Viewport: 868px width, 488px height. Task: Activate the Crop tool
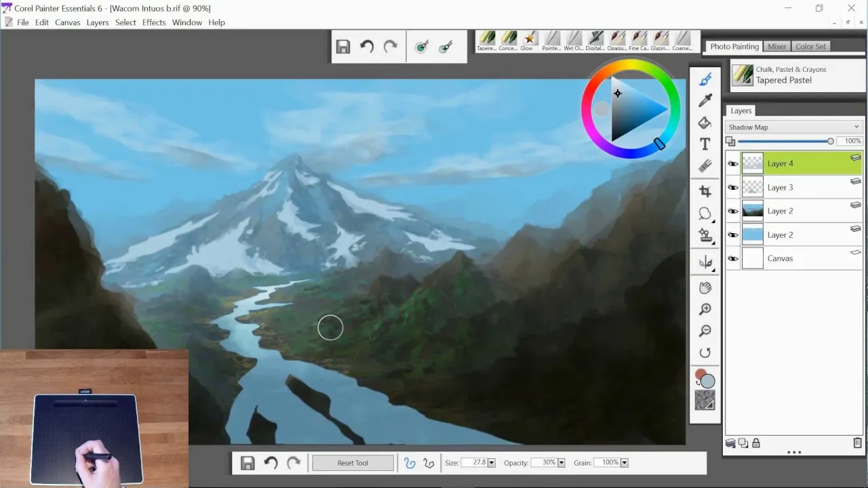coord(705,191)
